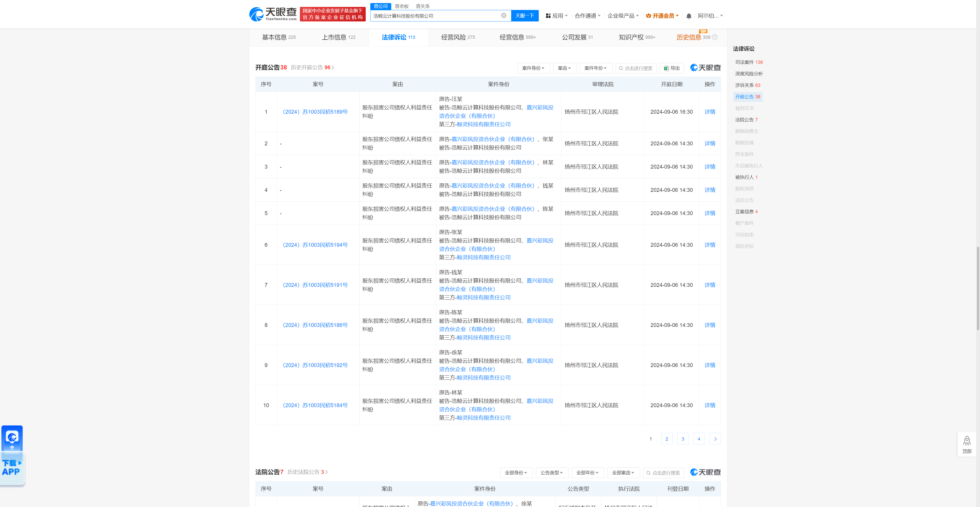The width and height of the screenshot is (980, 507).
Task: Select the 查老板 menu item
Action: pos(401,6)
